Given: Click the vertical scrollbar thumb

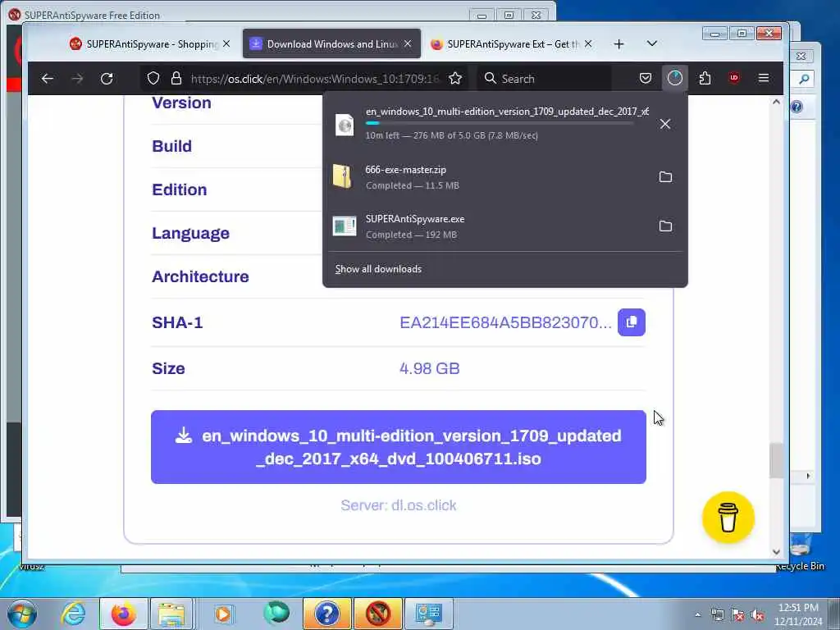Looking at the screenshot, I should pyautogui.click(x=776, y=460).
